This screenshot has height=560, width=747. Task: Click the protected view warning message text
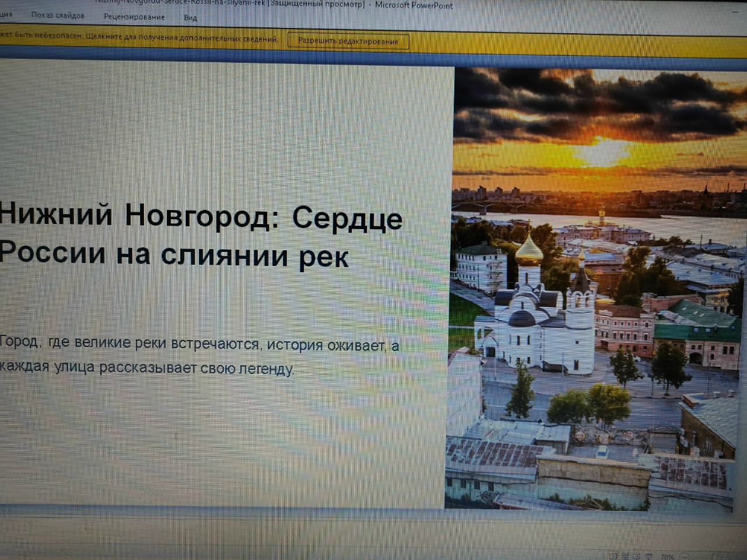coord(140,38)
